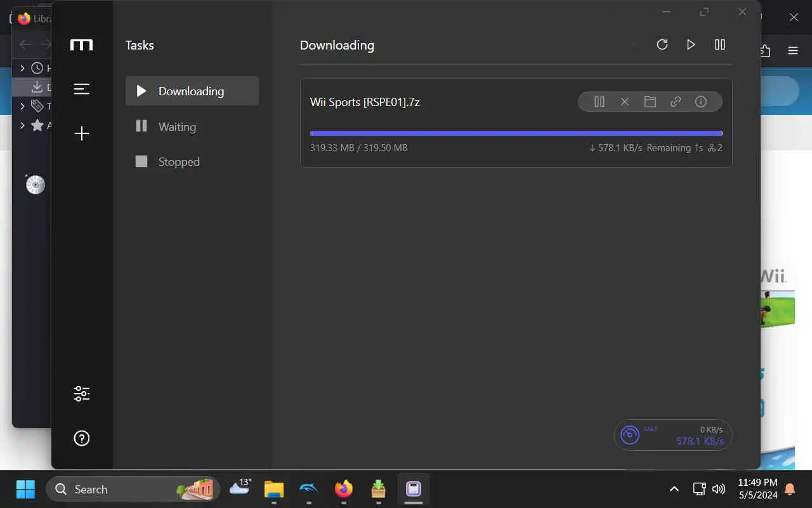Open the volume speaker icon in the tray
The height and width of the screenshot is (508, 812).
(x=718, y=489)
